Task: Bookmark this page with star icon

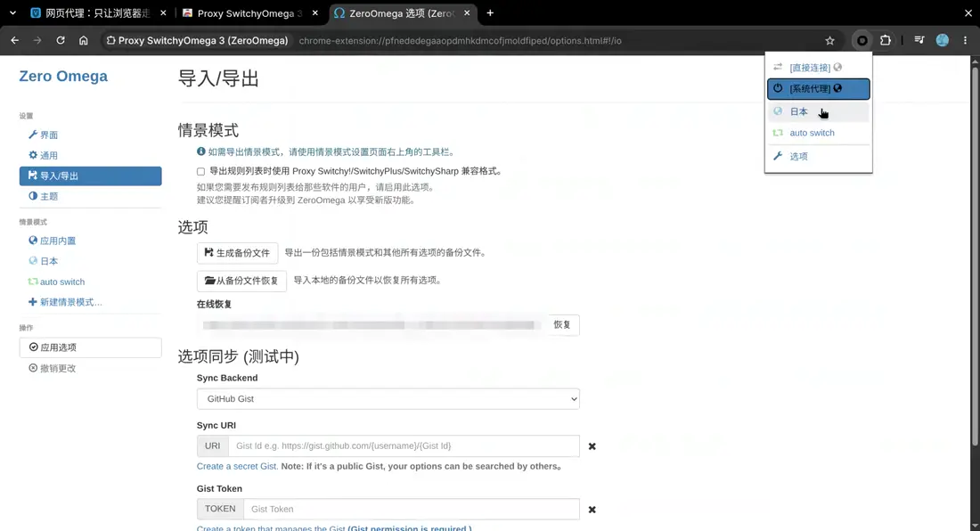Action: pos(830,41)
